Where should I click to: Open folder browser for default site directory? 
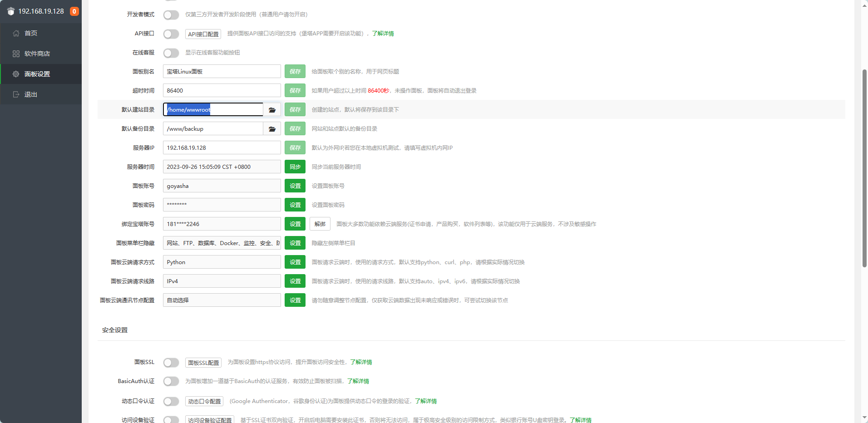point(272,110)
